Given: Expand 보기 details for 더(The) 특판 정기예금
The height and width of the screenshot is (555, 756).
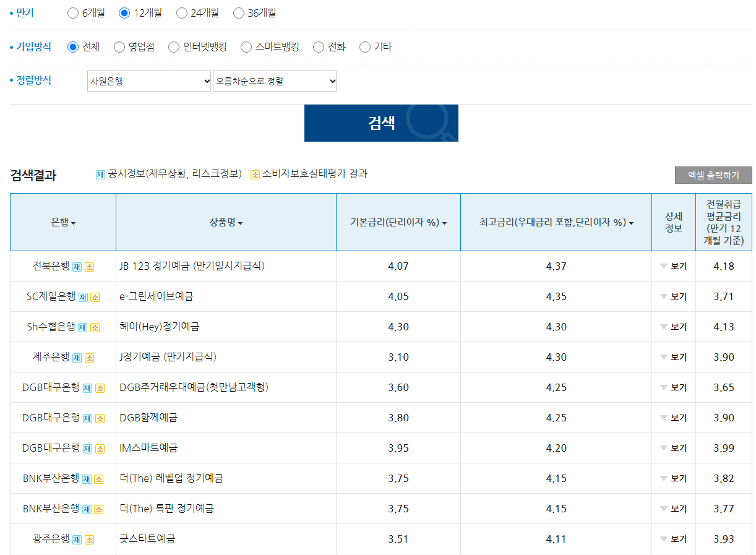Looking at the screenshot, I should (x=674, y=509).
